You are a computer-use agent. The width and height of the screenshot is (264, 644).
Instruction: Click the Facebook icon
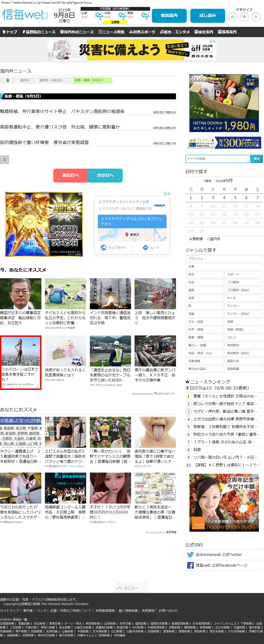[x=190, y=565]
